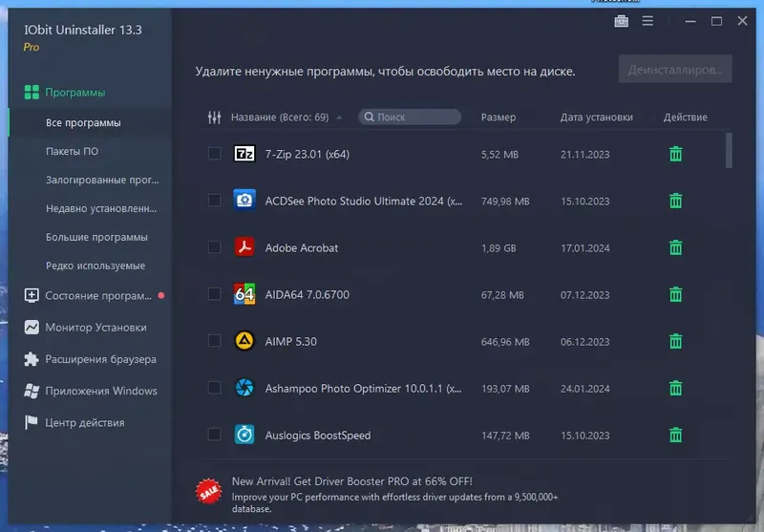Check the AIDA64 7.0.6700 checkbox

214,294
